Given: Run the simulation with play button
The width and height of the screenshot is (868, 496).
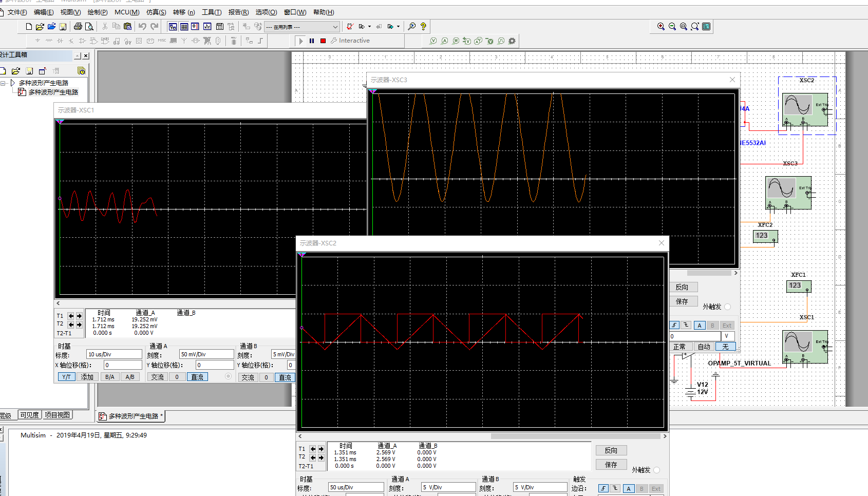Looking at the screenshot, I should point(301,41).
